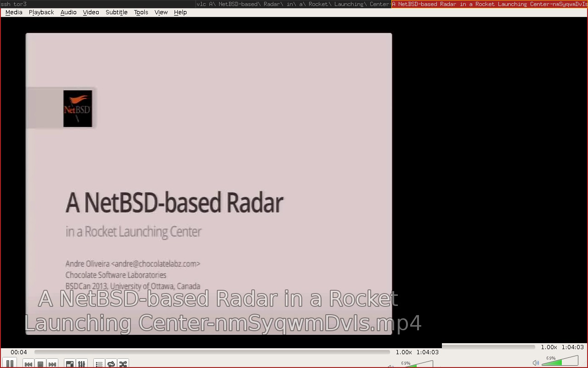Select the 'vlc A\ NetBSD-based\ Radar' window tab
Viewport: 588px width, 368px height.
pos(294,4)
